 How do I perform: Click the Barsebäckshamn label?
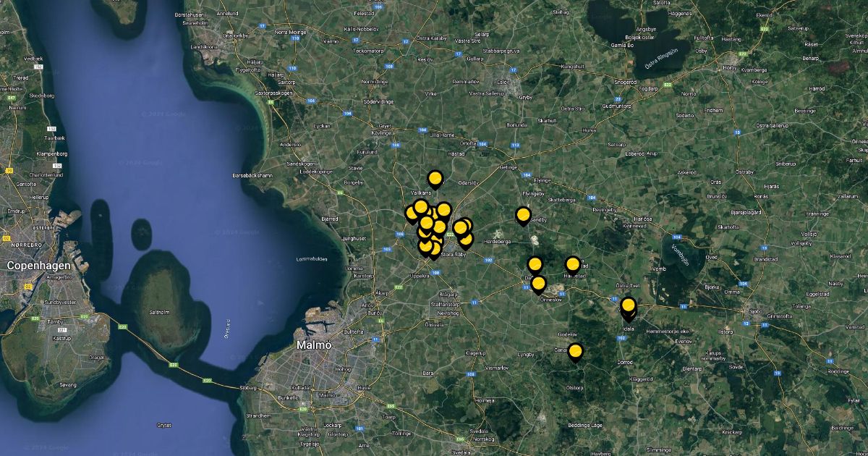pyautogui.click(x=253, y=175)
